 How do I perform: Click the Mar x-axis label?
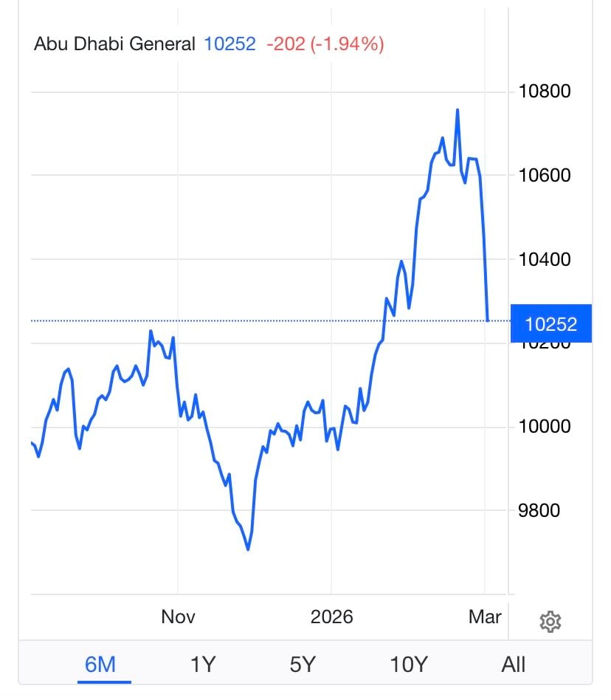coord(485,617)
